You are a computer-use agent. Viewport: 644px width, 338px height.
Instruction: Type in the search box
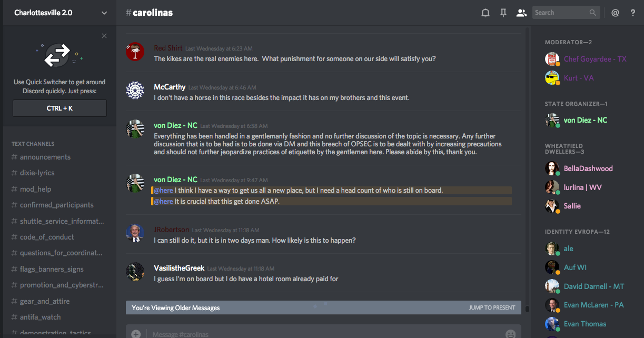tap(560, 13)
